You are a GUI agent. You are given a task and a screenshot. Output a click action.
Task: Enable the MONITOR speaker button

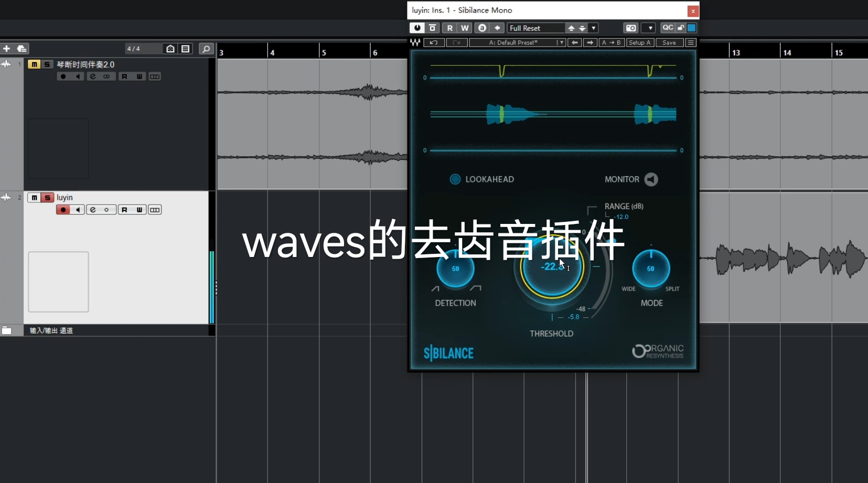click(x=651, y=179)
